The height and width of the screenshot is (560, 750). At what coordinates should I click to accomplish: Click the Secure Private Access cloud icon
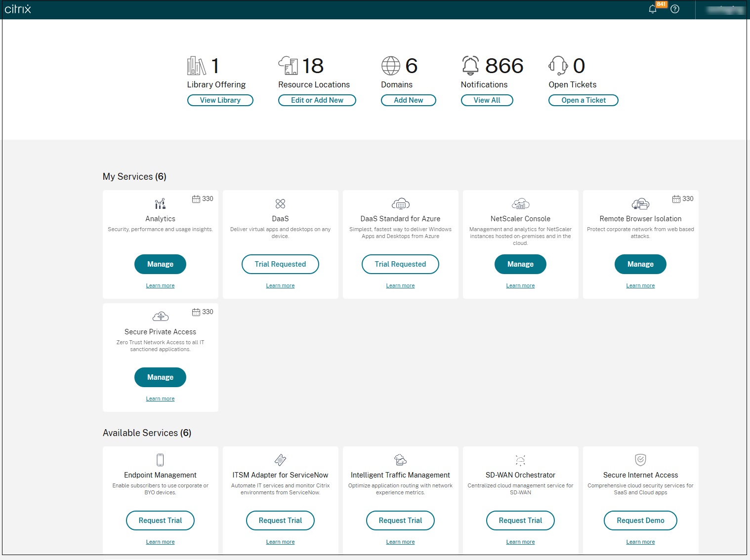161,317
